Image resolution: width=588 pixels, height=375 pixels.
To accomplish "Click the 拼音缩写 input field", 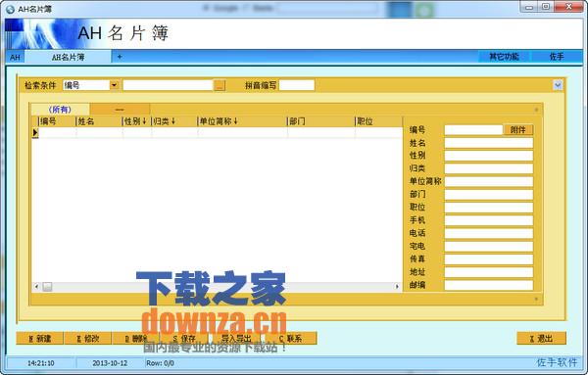I will pos(297,85).
